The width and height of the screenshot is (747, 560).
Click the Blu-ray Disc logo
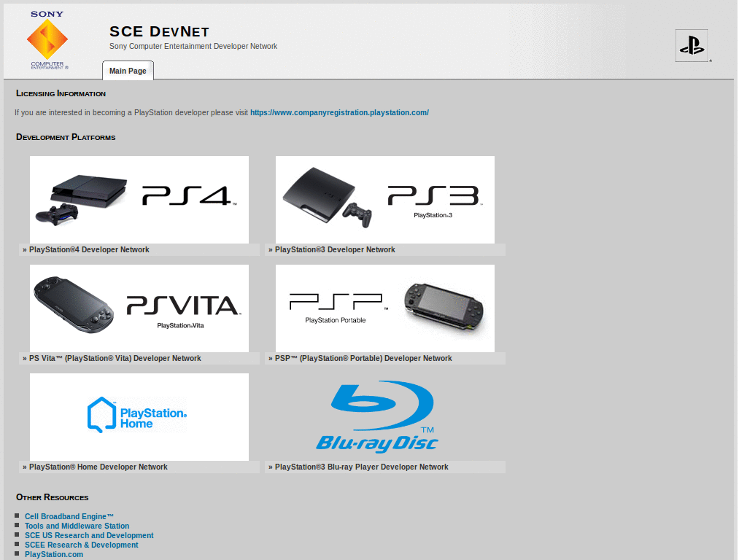384,416
